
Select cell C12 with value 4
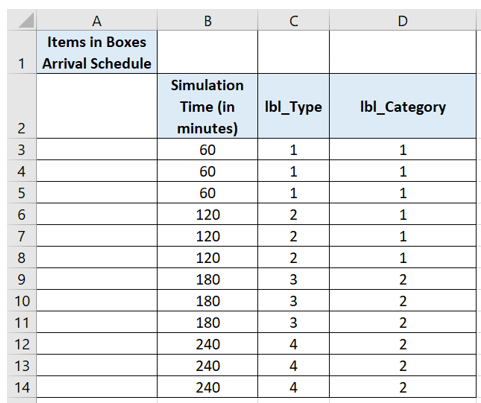coord(293,344)
